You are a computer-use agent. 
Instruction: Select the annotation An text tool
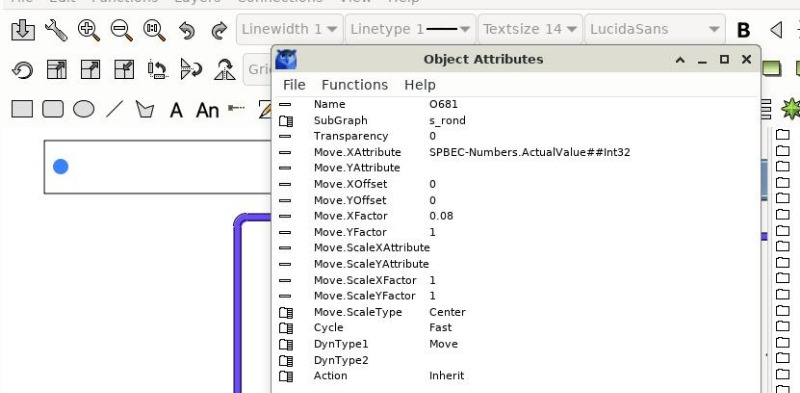pos(207,110)
